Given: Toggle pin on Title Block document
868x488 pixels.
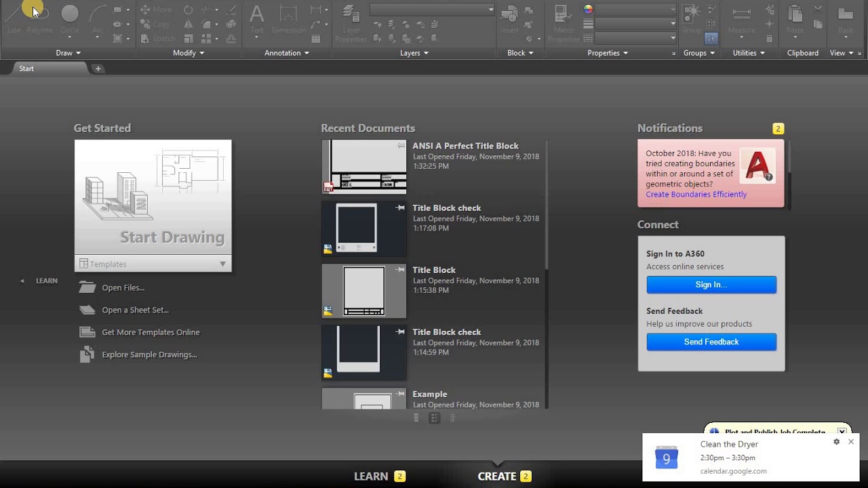Looking at the screenshot, I should (x=401, y=270).
